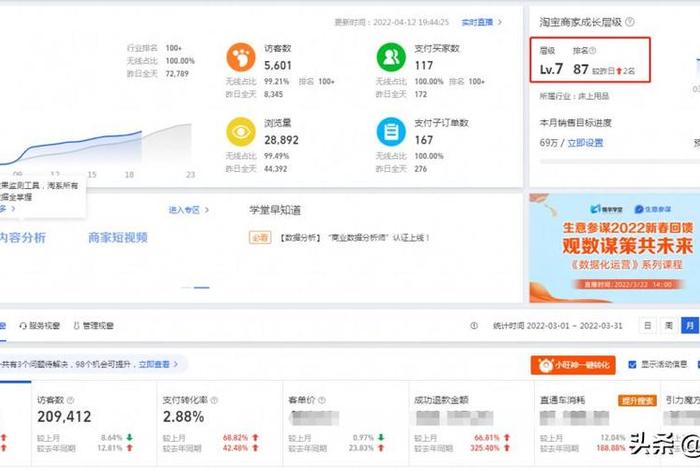Open the 生意参谋2022新春回馈 banner

click(x=614, y=248)
